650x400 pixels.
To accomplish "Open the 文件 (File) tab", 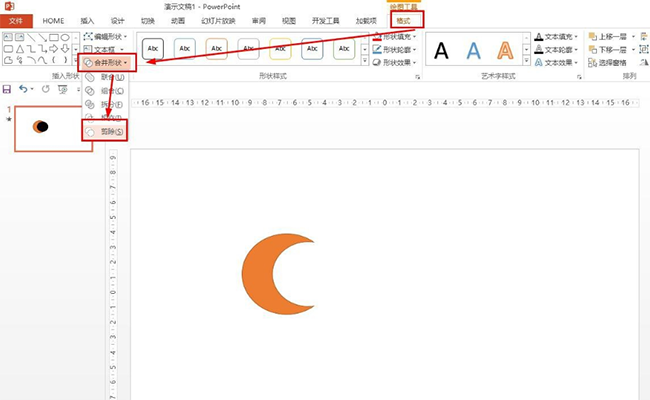I will pyautogui.click(x=15, y=20).
